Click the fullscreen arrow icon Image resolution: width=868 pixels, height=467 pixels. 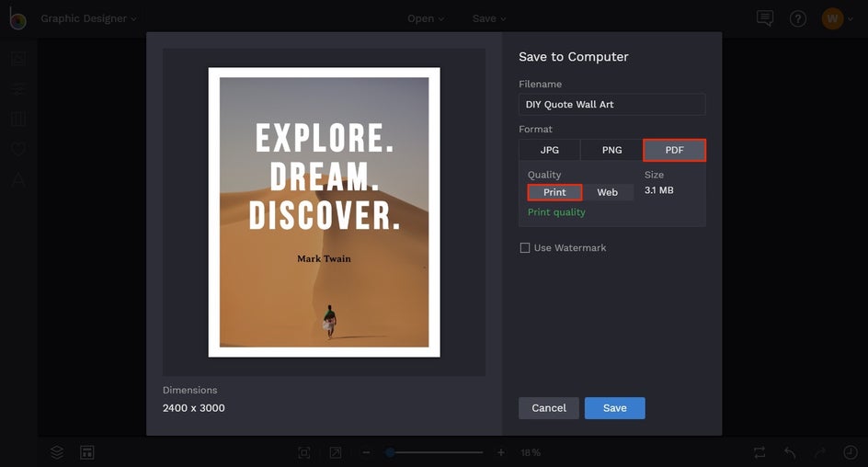click(x=336, y=452)
